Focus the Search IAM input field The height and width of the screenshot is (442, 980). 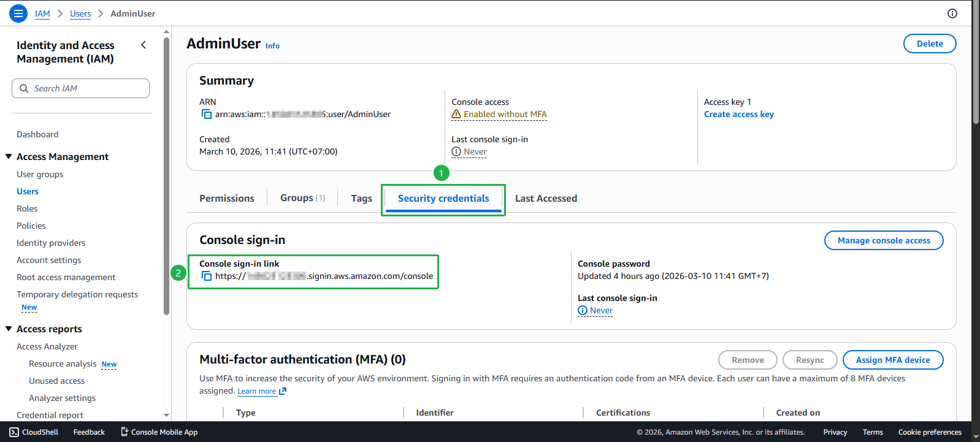[x=80, y=88]
